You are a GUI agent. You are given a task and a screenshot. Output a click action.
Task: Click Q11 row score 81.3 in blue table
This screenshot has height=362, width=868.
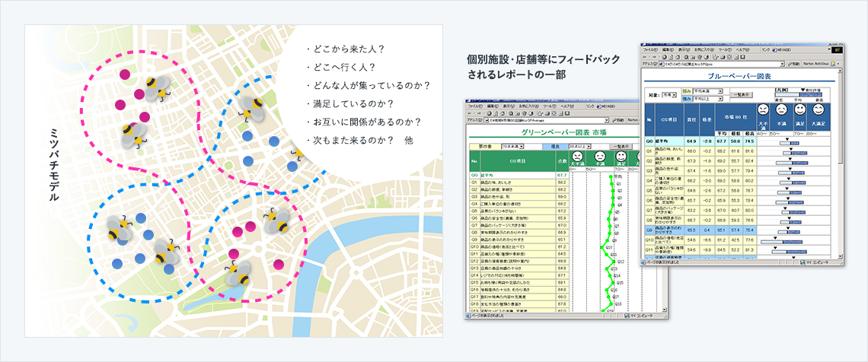[749, 249]
